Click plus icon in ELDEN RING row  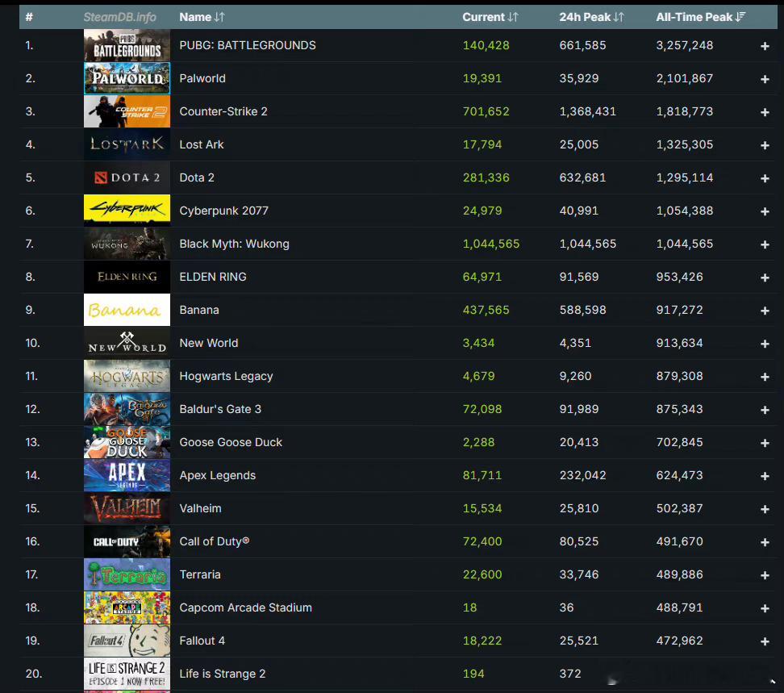[x=765, y=278]
